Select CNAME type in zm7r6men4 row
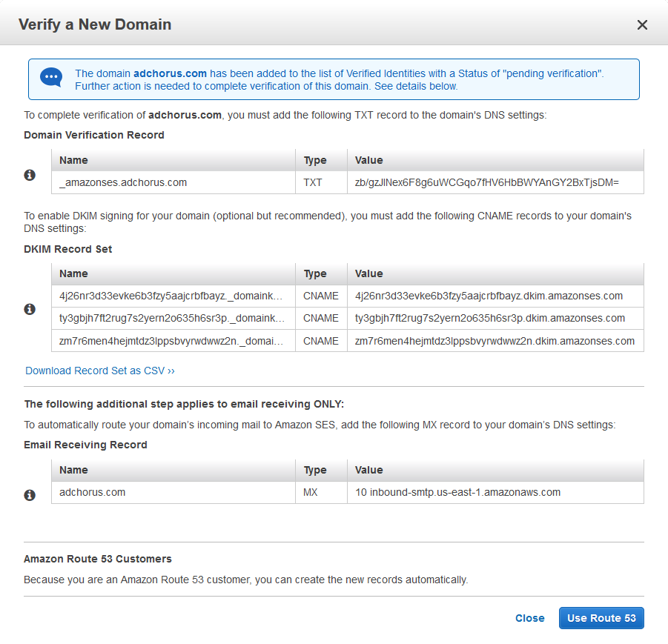This screenshot has width=668, height=644. click(x=321, y=341)
